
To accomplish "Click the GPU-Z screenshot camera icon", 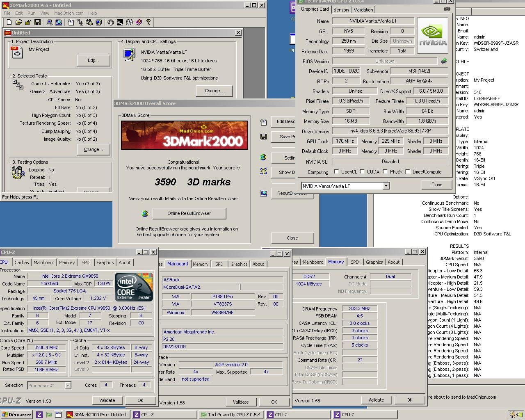I will coord(447,9).
